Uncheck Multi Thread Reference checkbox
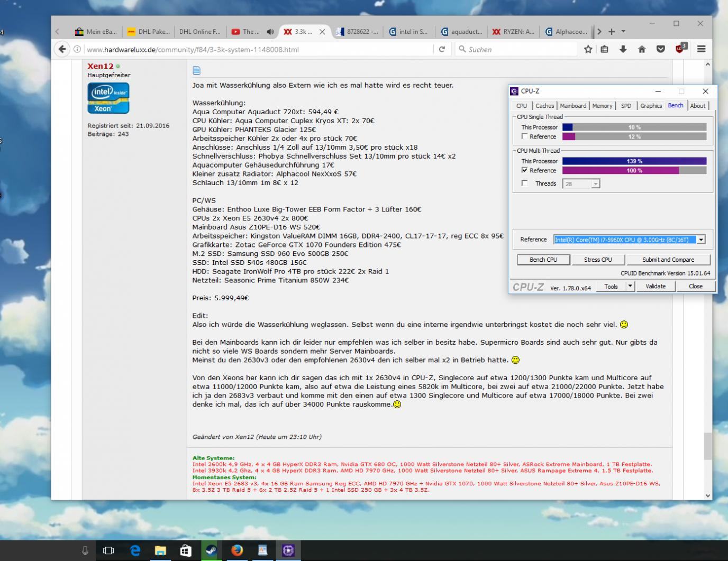Image resolution: width=728 pixels, height=561 pixels. [525, 170]
